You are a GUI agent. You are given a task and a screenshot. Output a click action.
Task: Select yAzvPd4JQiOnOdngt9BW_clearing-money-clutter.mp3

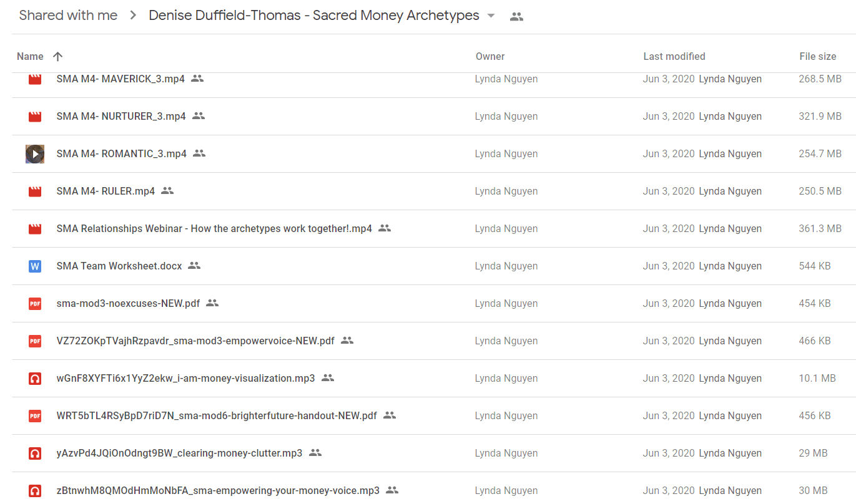coord(179,453)
